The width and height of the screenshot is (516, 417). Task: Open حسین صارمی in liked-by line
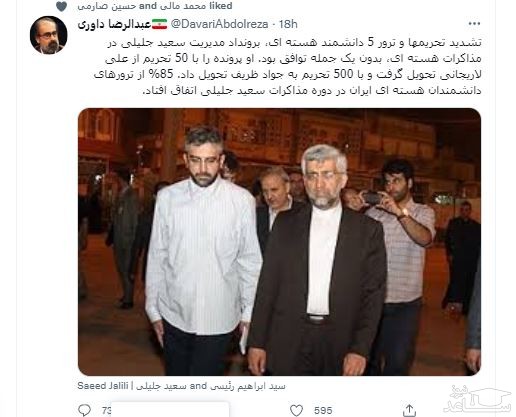pyautogui.click(x=107, y=6)
